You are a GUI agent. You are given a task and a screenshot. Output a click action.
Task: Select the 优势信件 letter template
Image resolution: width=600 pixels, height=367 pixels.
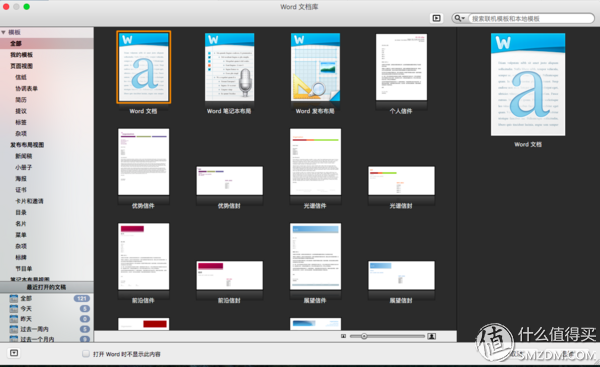[x=143, y=162]
